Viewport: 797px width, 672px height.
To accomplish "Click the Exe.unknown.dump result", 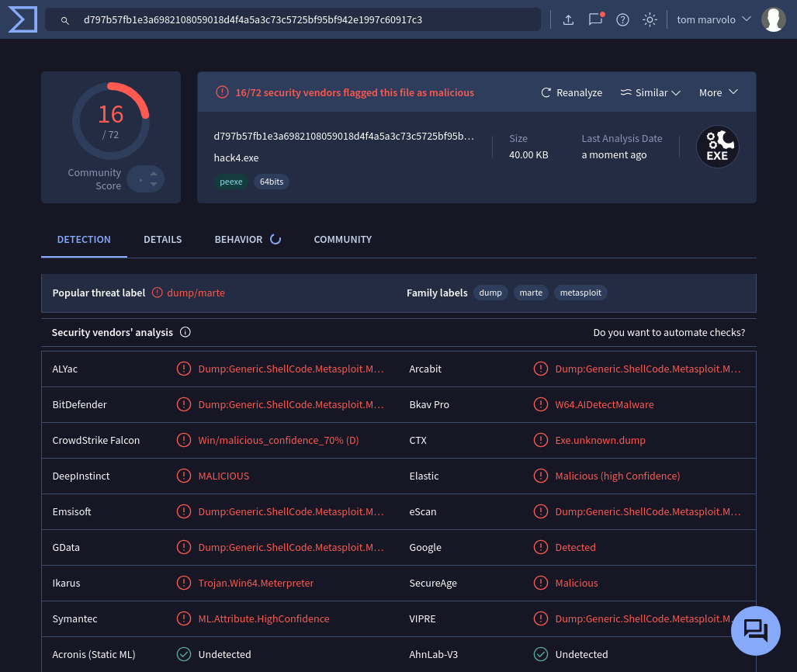I will [x=601, y=440].
